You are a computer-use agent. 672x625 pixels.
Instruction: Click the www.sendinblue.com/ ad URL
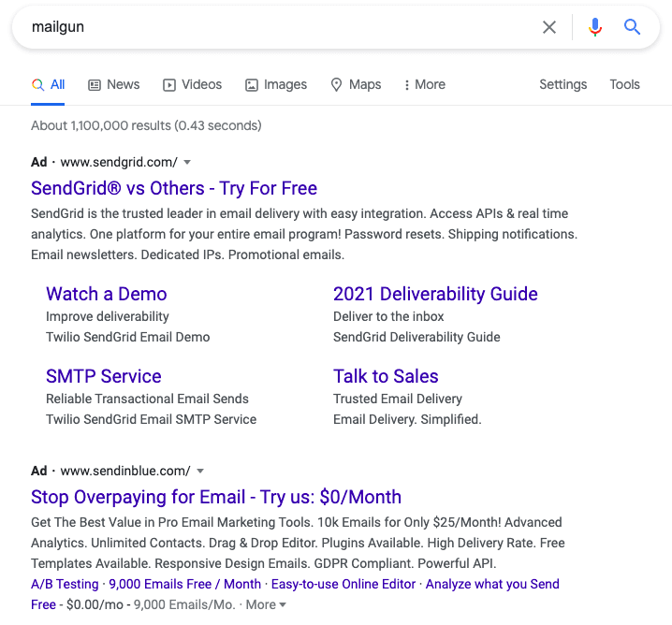coord(125,472)
